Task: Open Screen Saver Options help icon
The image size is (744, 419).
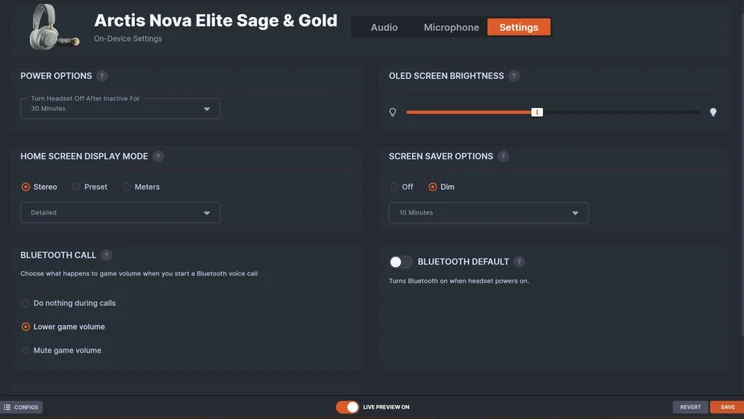Action: [503, 156]
